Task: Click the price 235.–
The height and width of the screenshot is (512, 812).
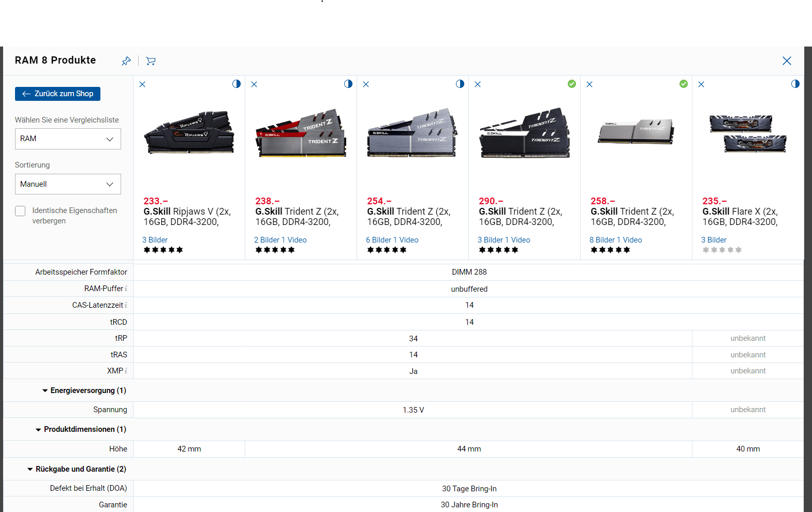Action: [x=715, y=201]
